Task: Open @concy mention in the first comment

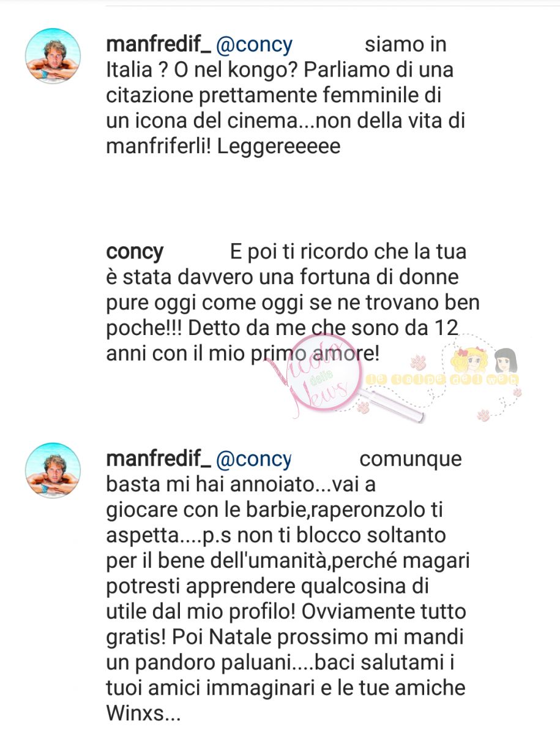Action: pos(255,45)
